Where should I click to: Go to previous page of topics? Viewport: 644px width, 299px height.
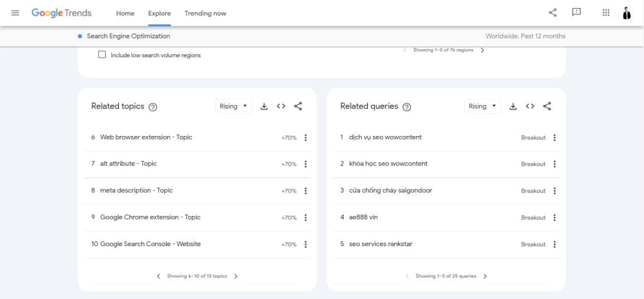(x=158, y=276)
